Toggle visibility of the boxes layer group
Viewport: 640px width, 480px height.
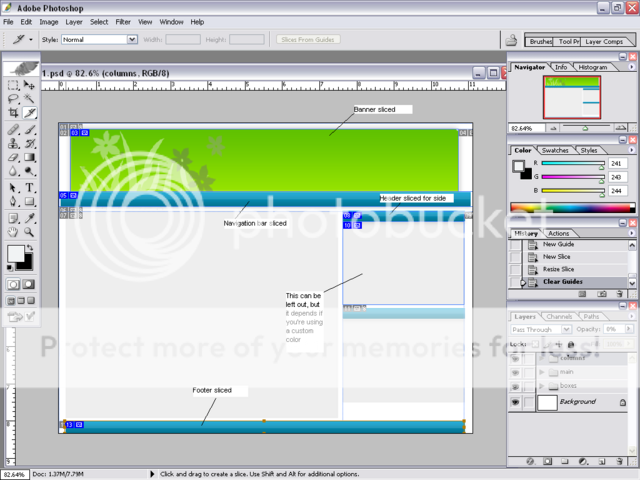tap(516, 385)
